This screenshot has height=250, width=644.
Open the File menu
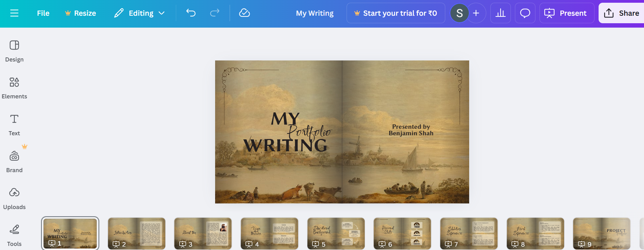point(43,13)
